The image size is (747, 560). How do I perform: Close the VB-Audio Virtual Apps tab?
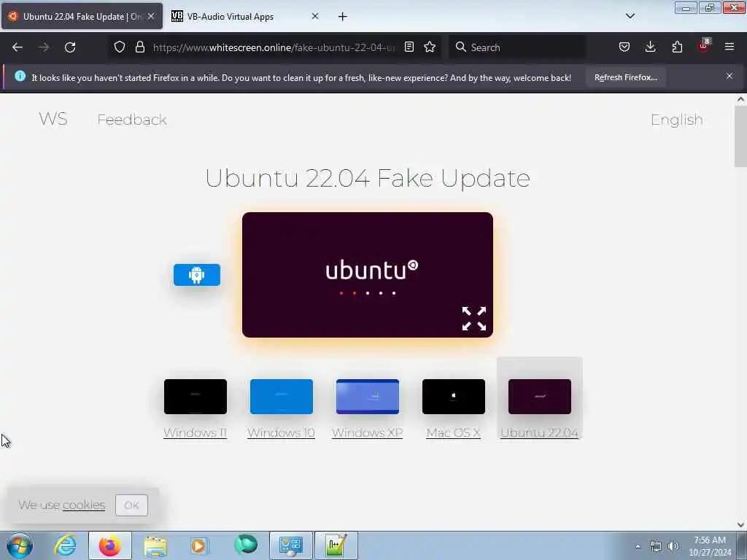pyautogui.click(x=315, y=16)
